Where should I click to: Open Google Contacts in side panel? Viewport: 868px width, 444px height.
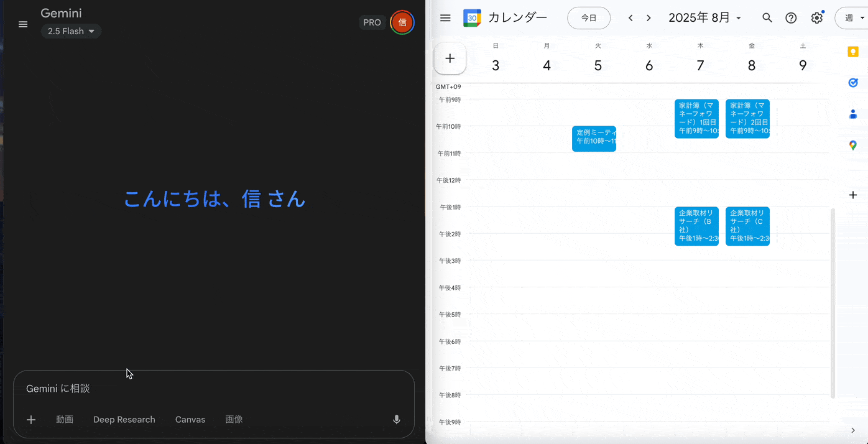point(853,114)
